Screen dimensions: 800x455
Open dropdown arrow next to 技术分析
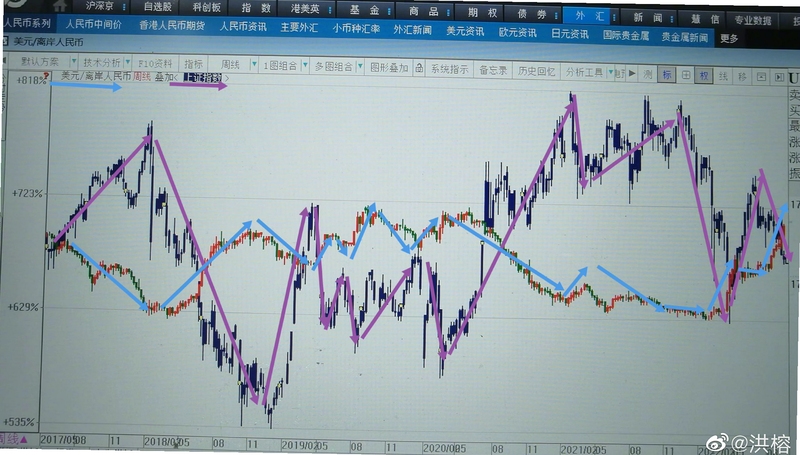pos(128,62)
